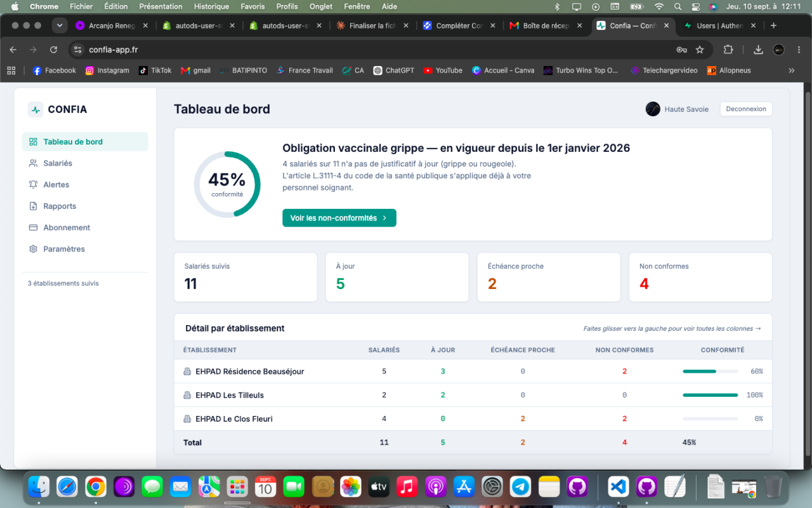812x508 pixels.
Task: Reload the page with the refresh icon
Action: click(53, 50)
